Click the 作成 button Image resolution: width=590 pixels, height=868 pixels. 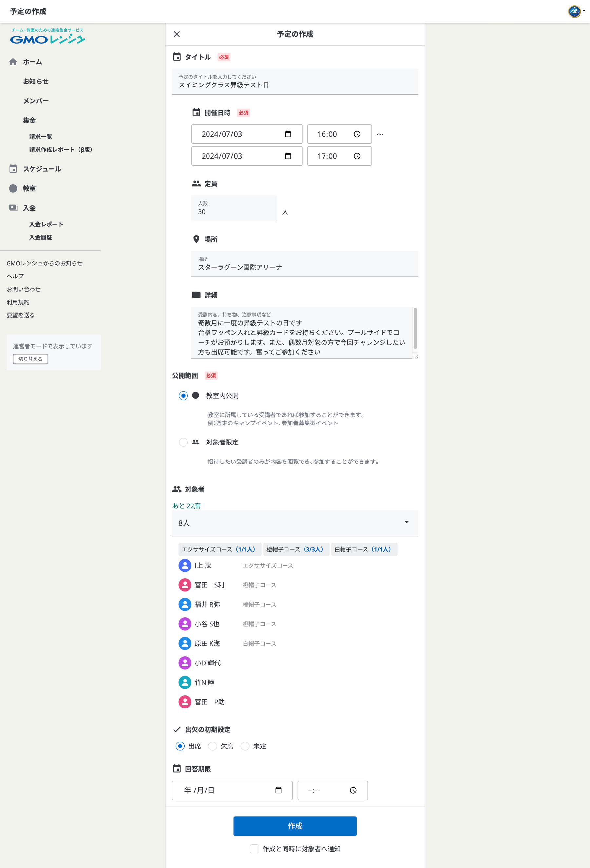(295, 826)
